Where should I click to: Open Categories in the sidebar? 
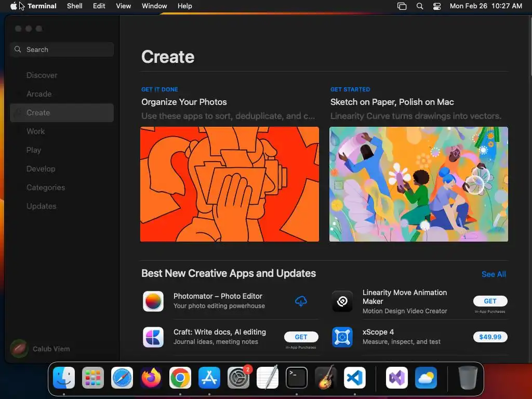point(62,187)
